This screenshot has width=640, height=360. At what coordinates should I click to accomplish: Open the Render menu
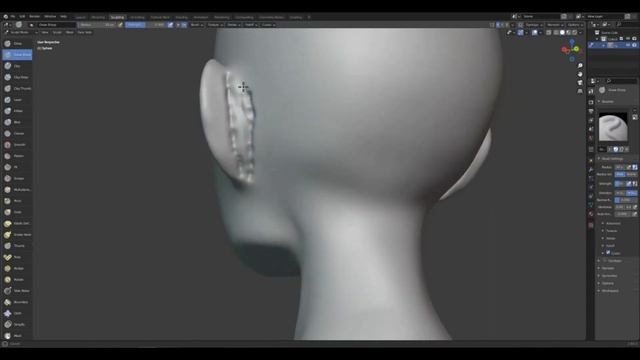35,17
